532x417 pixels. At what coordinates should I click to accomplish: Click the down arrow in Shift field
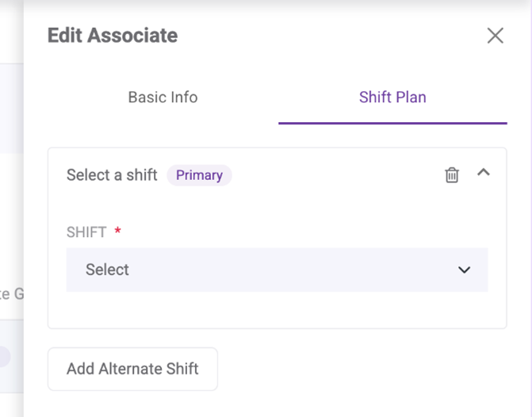tap(465, 270)
